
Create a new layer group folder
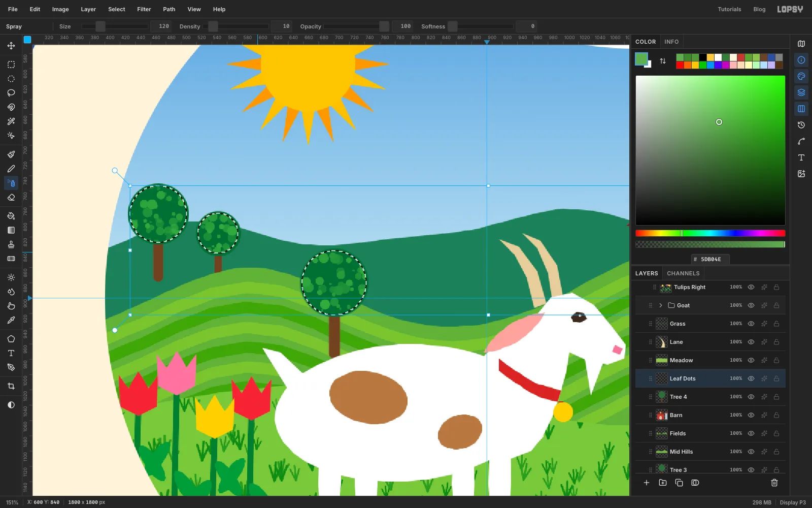click(x=663, y=483)
